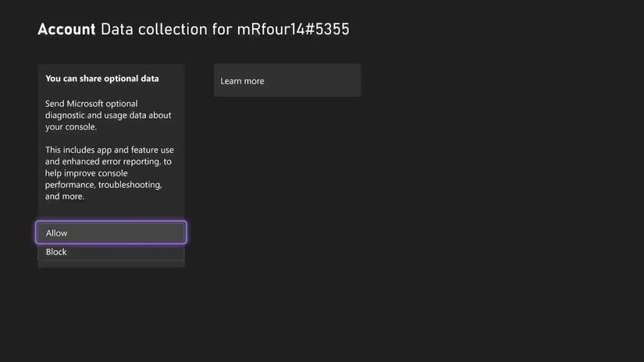Open the Learn more panel
644x362 pixels.
(x=286, y=80)
